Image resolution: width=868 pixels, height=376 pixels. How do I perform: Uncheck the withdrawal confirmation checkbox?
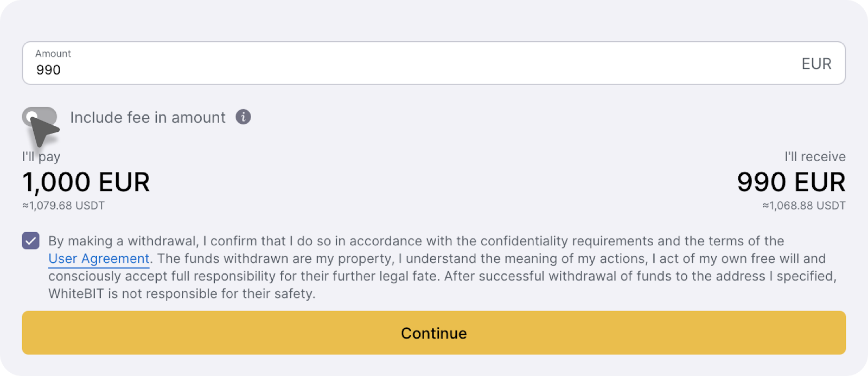(31, 240)
